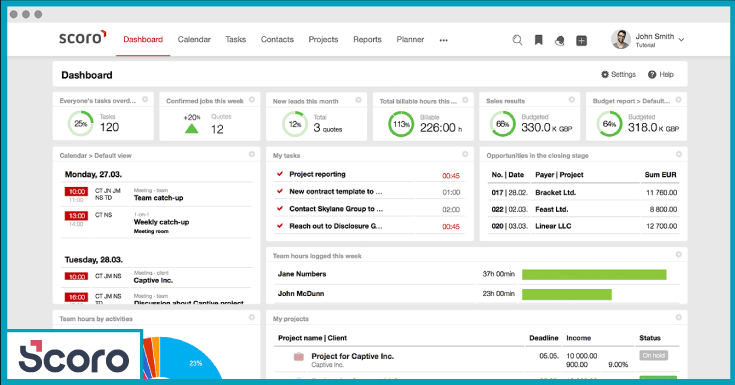Click the green up-arrow in Confirmed jobs widget
Viewport: 735px width, 385px height.
[191, 128]
